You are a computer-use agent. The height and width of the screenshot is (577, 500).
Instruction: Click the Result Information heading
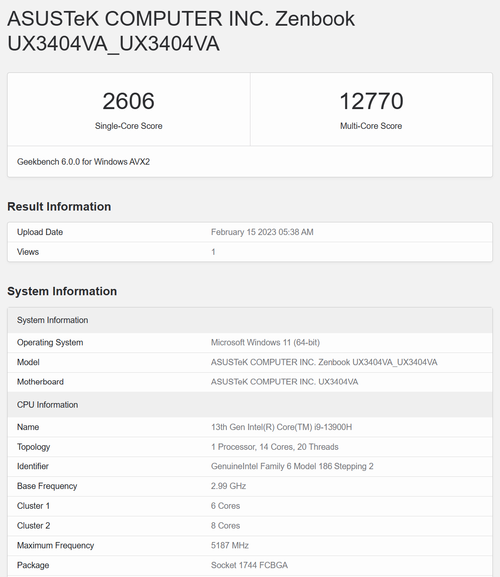tap(59, 206)
